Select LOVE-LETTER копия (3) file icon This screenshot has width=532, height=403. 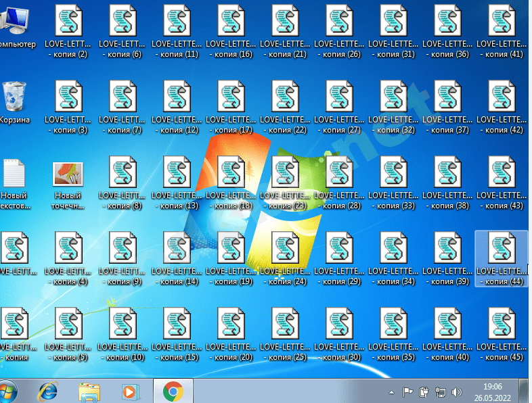68,96
